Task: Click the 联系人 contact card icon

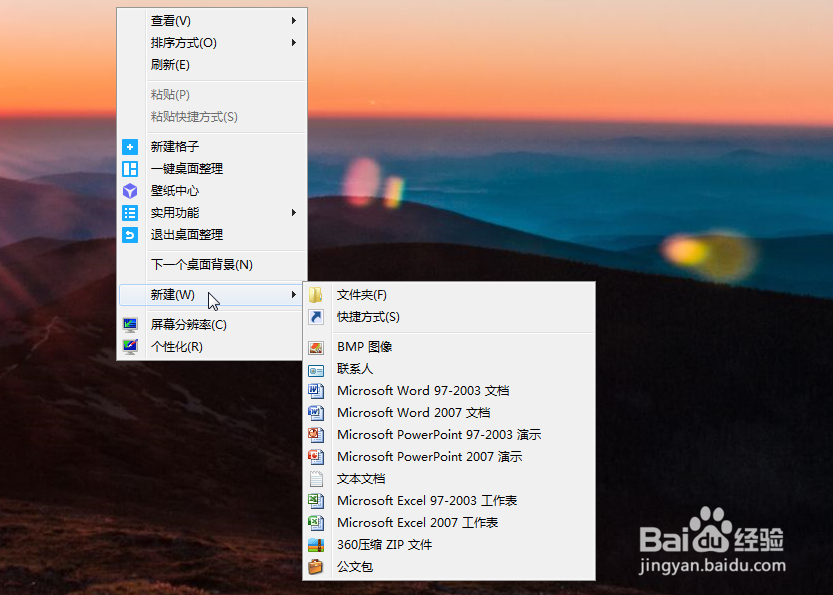Action: pos(316,370)
